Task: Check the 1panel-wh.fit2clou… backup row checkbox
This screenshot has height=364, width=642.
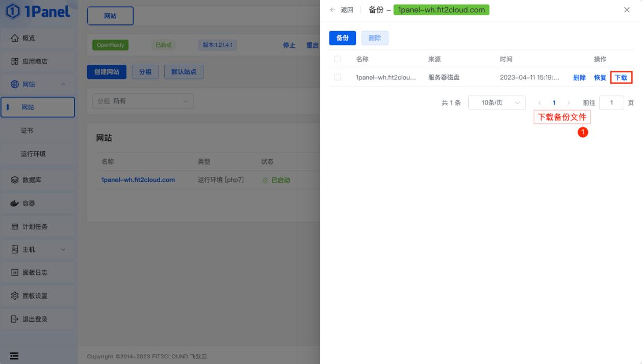Action: (x=338, y=77)
